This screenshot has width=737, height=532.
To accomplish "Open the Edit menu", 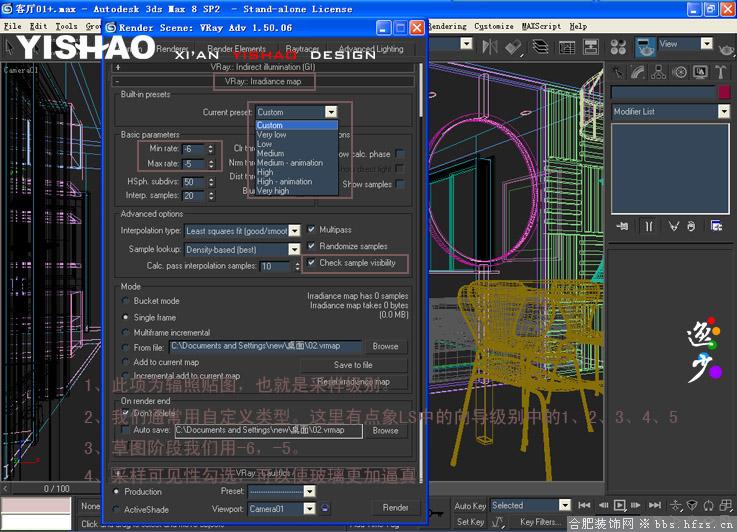I will 39,26.
